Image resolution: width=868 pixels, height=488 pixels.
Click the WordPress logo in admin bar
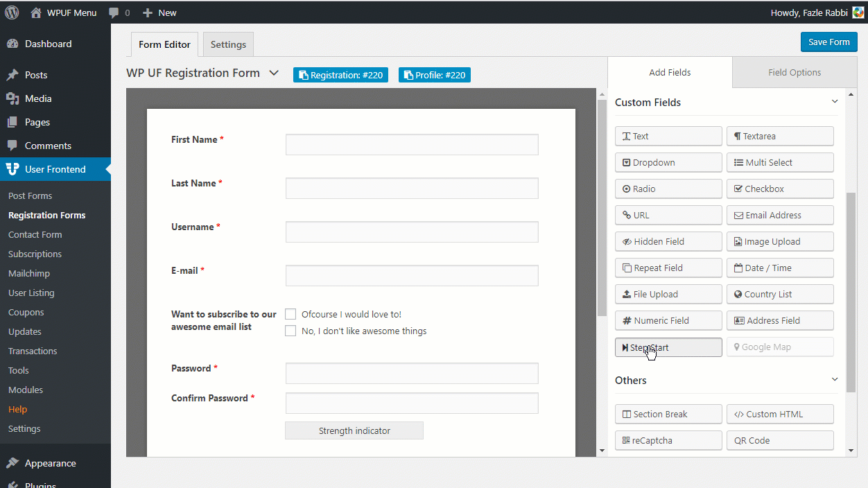tap(11, 12)
